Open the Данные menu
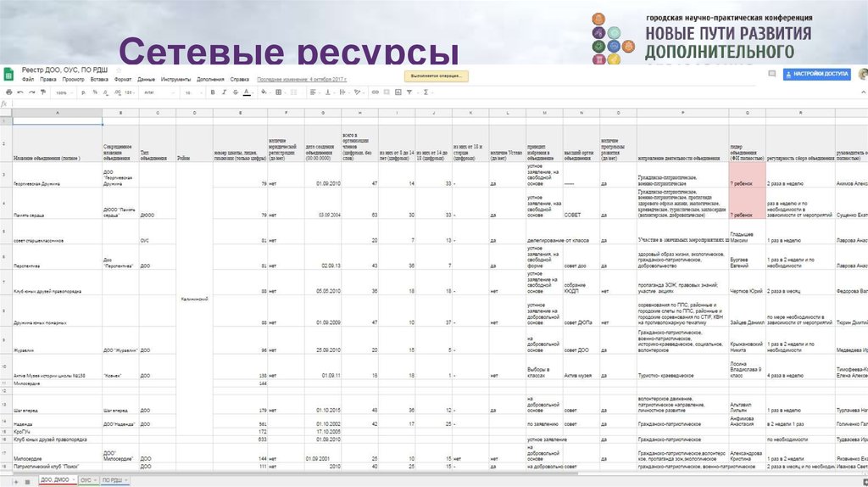Viewport: 868px width, 487px height. click(x=146, y=80)
